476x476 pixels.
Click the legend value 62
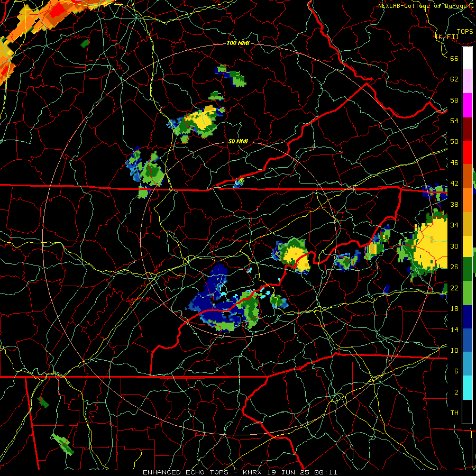[x=454, y=79]
